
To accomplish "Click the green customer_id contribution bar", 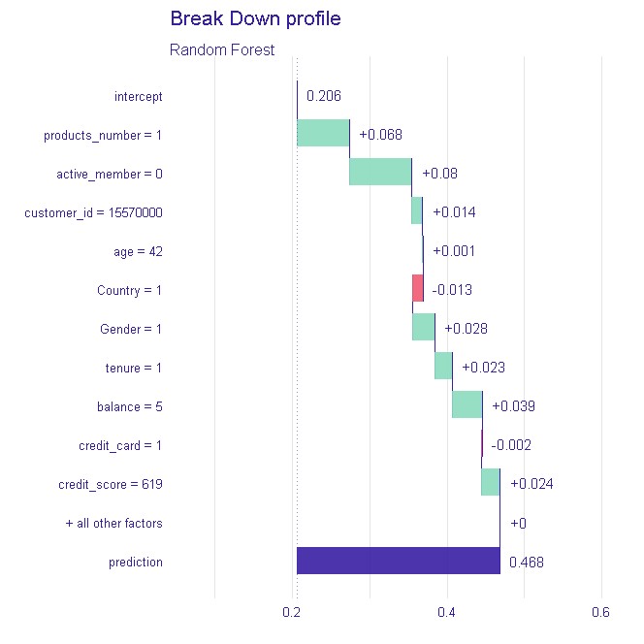I will [416, 211].
